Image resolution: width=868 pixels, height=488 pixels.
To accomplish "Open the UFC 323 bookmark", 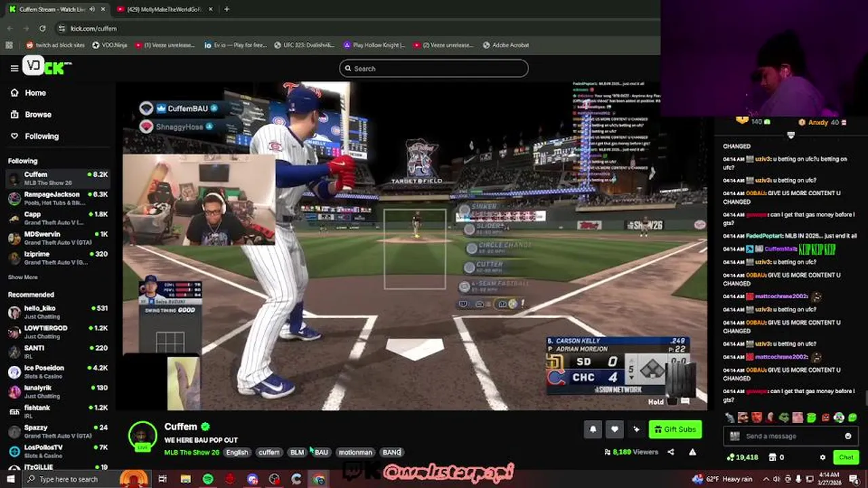I will [x=304, y=45].
